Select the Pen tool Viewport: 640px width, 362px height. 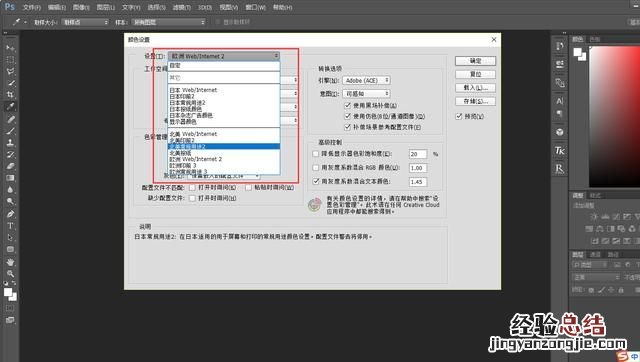10,214
